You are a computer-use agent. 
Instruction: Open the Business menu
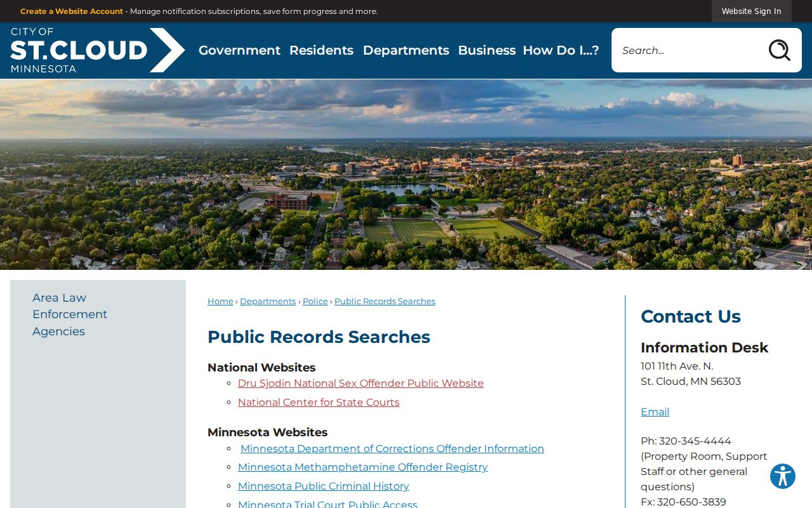click(x=487, y=50)
